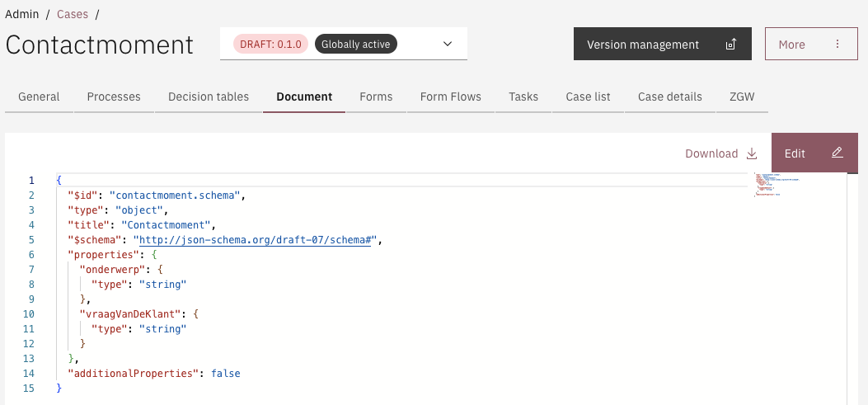Select the Forms tab
The image size is (868, 405).
[x=376, y=97]
